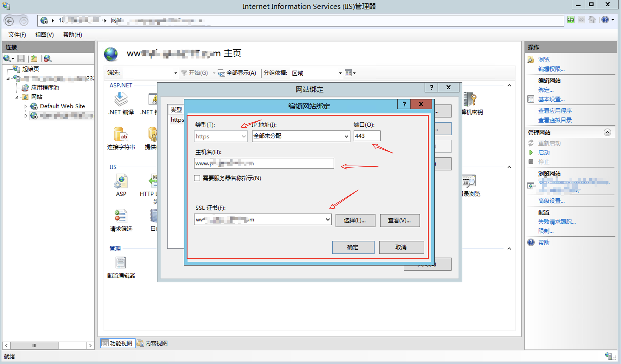Viewport: 621px width, 364px height.
Task: Click the refresh page icon in address bar
Action: click(x=570, y=20)
